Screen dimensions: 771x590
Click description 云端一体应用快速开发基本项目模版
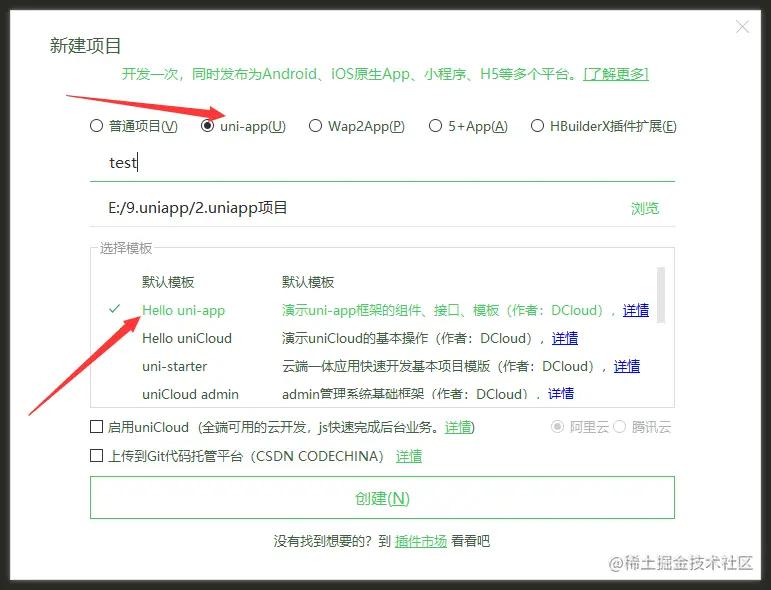pos(386,366)
